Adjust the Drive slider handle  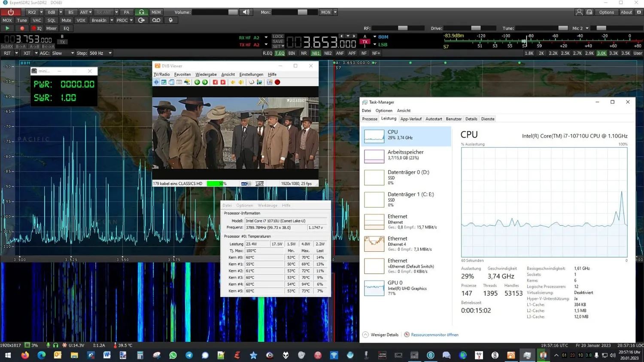tap(476, 28)
